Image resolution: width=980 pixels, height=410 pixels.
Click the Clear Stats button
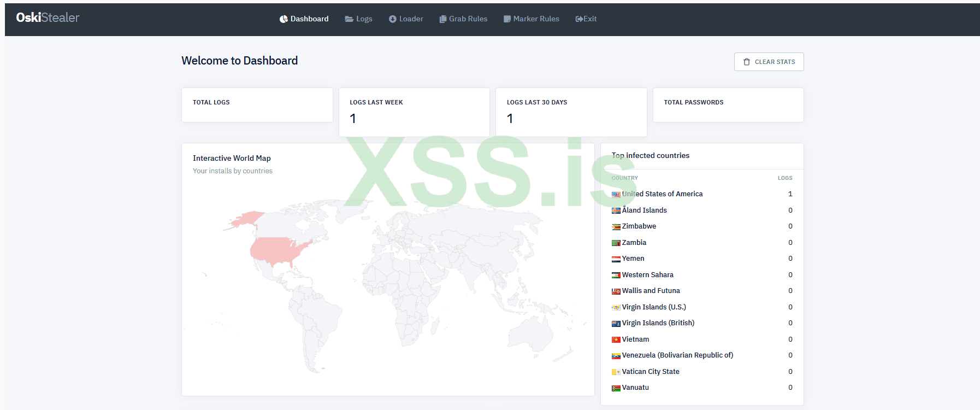click(769, 62)
